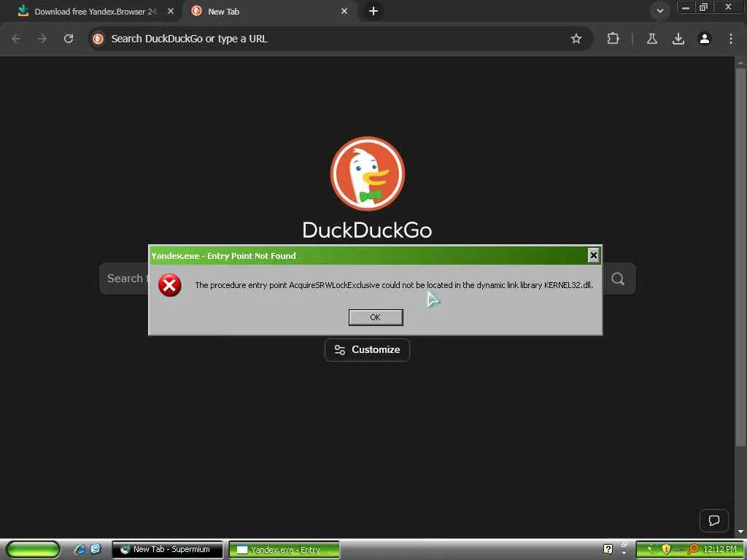The width and height of the screenshot is (747, 560).
Task: Open the Customize button on DuckDuckGo page
Action: click(x=367, y=349)
